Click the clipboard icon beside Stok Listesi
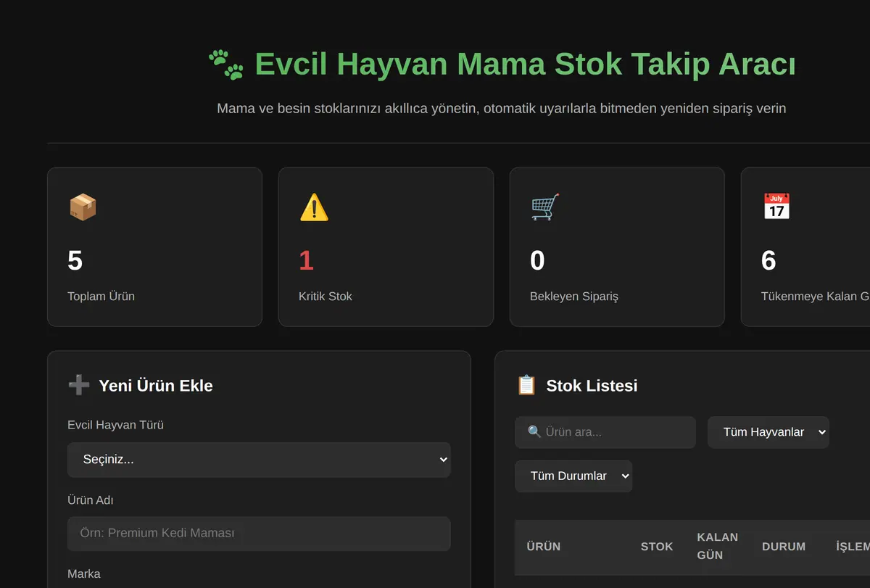The image size is (870, 588). tap(526, 385)
